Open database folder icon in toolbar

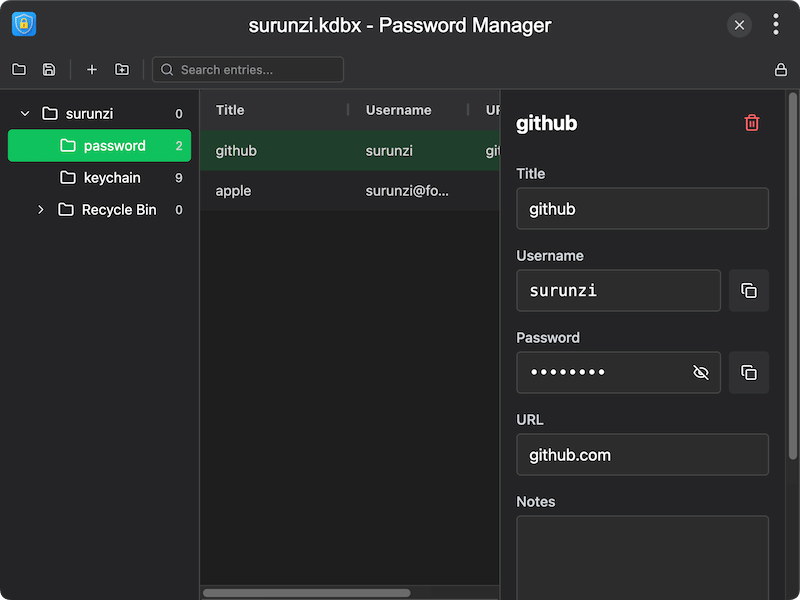pos(19,70)
